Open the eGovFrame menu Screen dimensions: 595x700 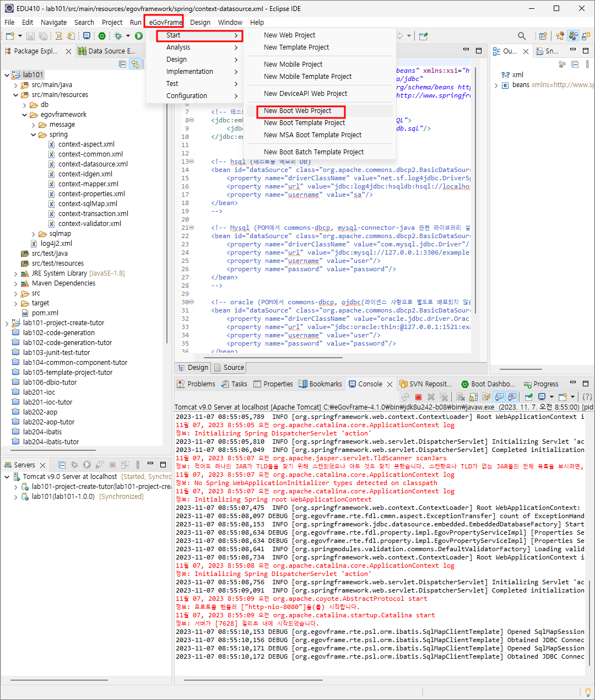[165, 23]
